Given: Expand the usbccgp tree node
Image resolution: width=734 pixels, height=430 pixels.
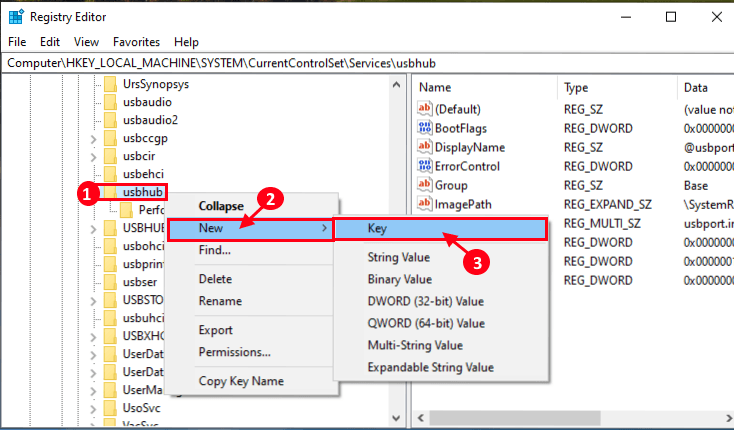Looking at the screenshot, I should coord(93,139).
